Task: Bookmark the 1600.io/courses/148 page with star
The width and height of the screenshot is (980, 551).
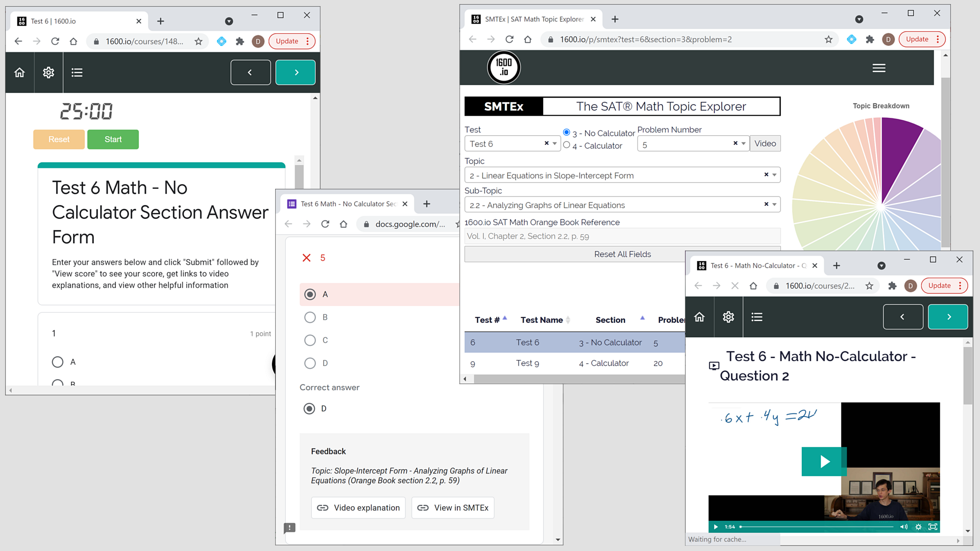Action: (x=199, y=41)
